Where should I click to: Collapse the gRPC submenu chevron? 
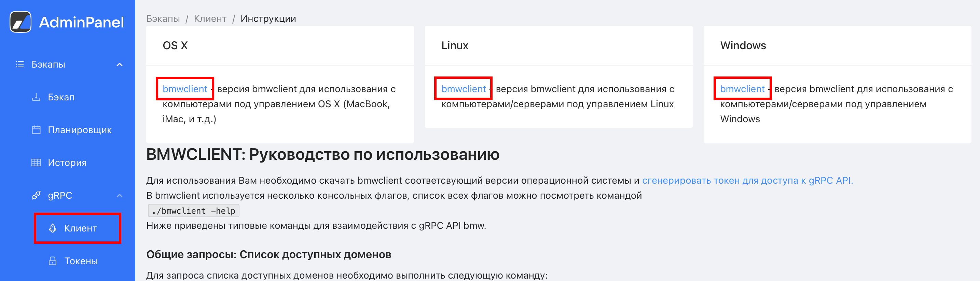tap(120, 195)
